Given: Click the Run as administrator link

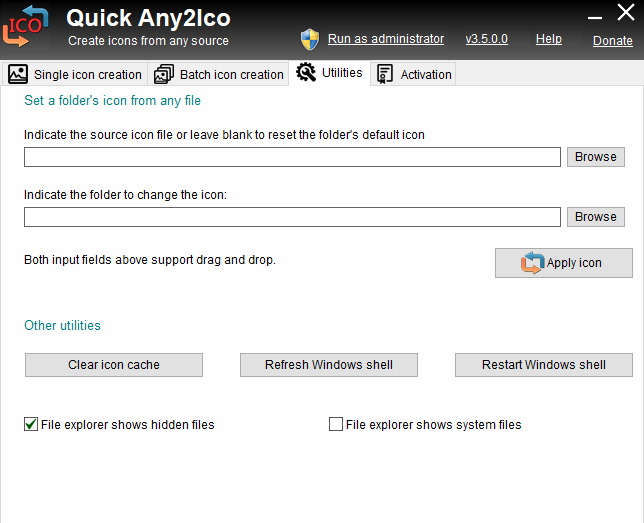Looking at the screenshot, I should 386,39.
